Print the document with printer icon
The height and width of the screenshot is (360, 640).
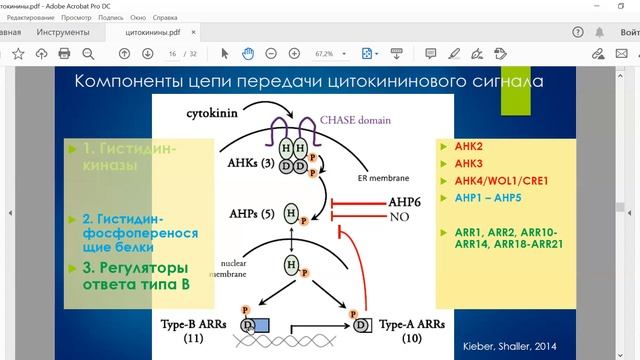64,53
